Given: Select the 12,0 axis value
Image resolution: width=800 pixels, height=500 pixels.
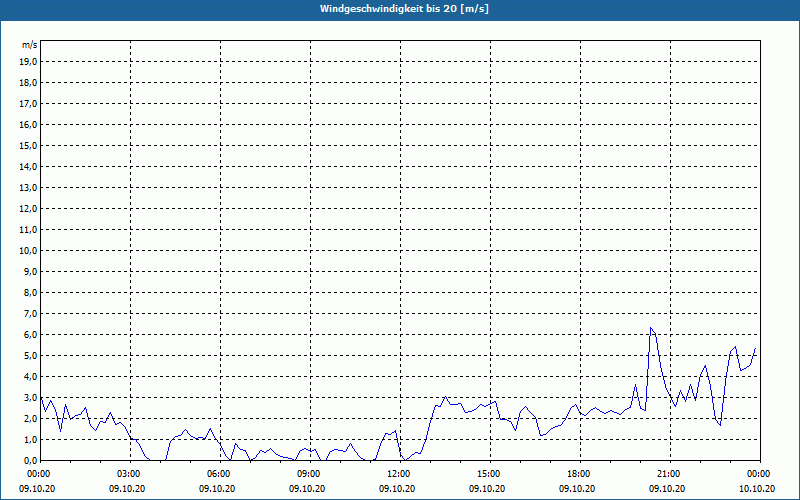Looking at the screenshot, I should point(28,209).
